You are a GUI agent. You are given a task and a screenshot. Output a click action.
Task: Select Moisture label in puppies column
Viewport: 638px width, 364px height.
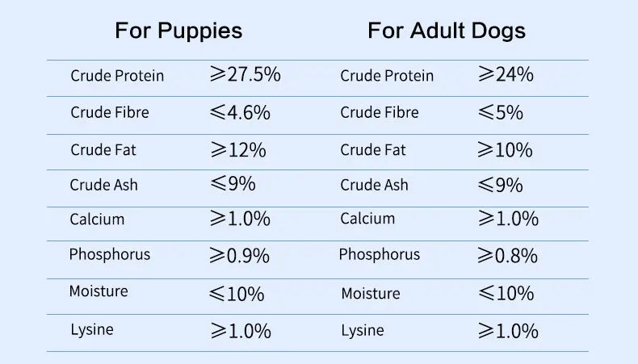pyautogui.click(x=99, y=291)
